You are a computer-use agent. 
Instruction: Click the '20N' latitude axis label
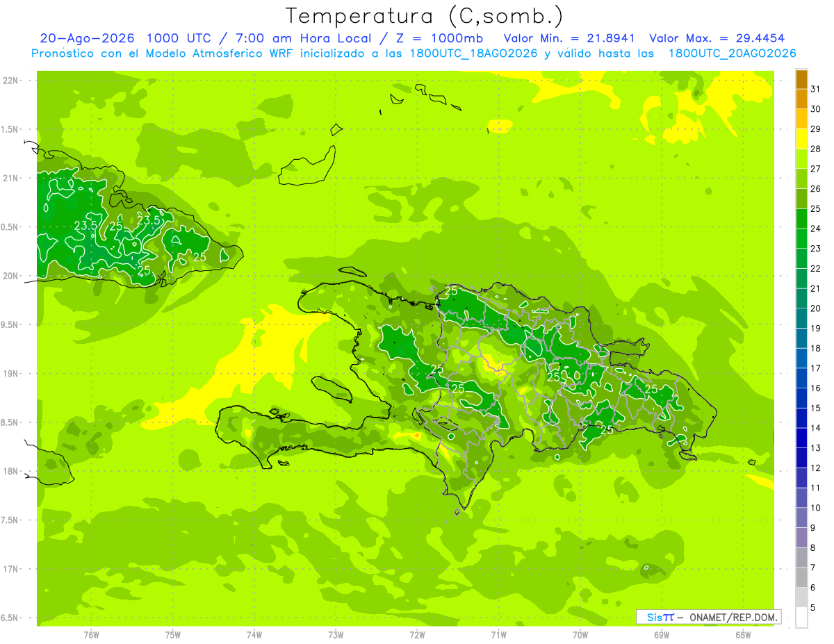[10, 276]
